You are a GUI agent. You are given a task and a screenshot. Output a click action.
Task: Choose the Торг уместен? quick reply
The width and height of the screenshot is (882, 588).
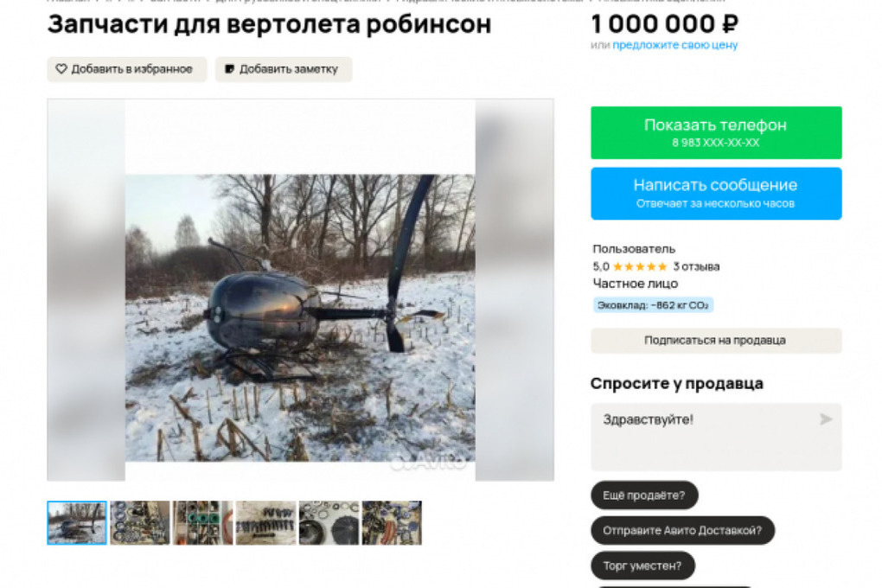(642, 566)
